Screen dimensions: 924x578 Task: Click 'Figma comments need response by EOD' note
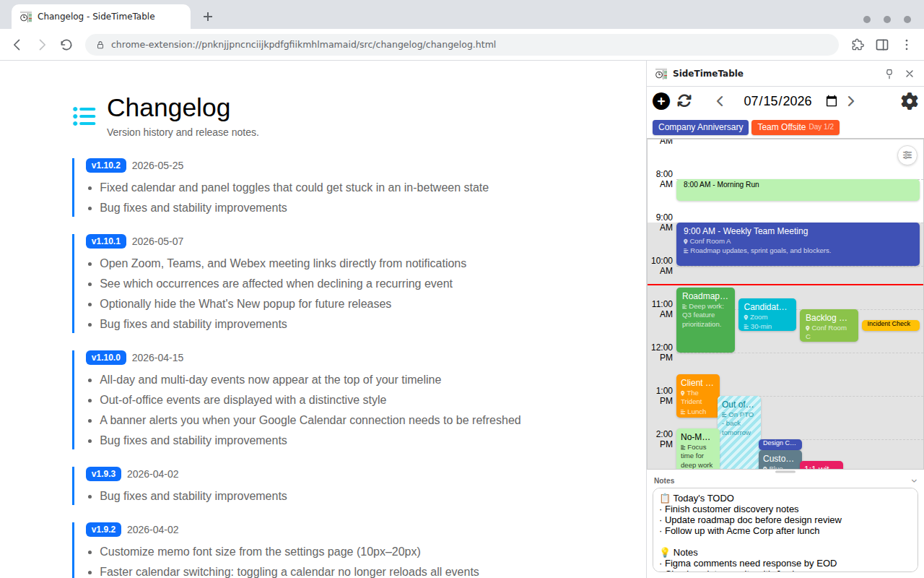click(748, 564)
